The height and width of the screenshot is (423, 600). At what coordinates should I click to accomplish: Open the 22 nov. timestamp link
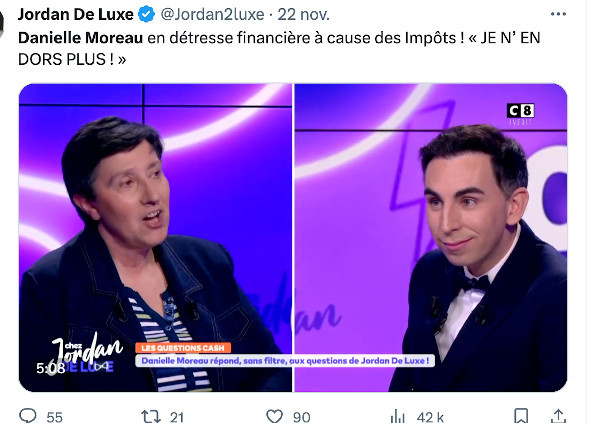[x=303, y=15]
